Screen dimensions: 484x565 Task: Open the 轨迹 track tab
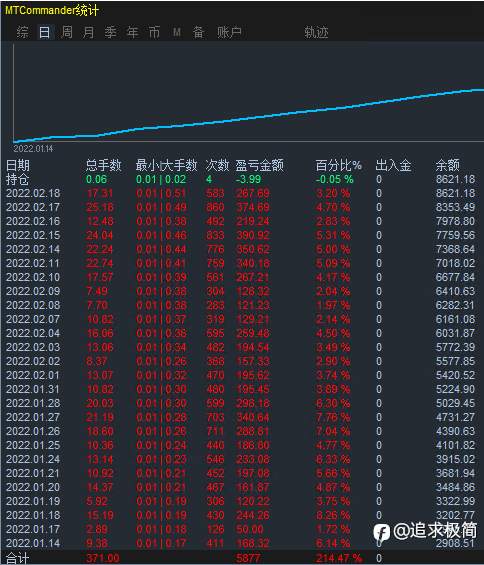(x=316, y=32)
